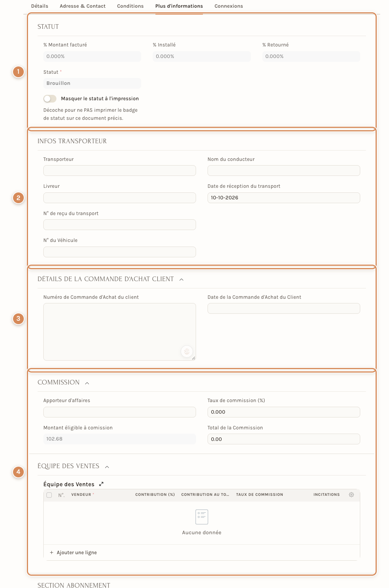Viewport: 389px width, 588px height.
Task: Open the Date de réception du transport field
Action: coord(284,198)
